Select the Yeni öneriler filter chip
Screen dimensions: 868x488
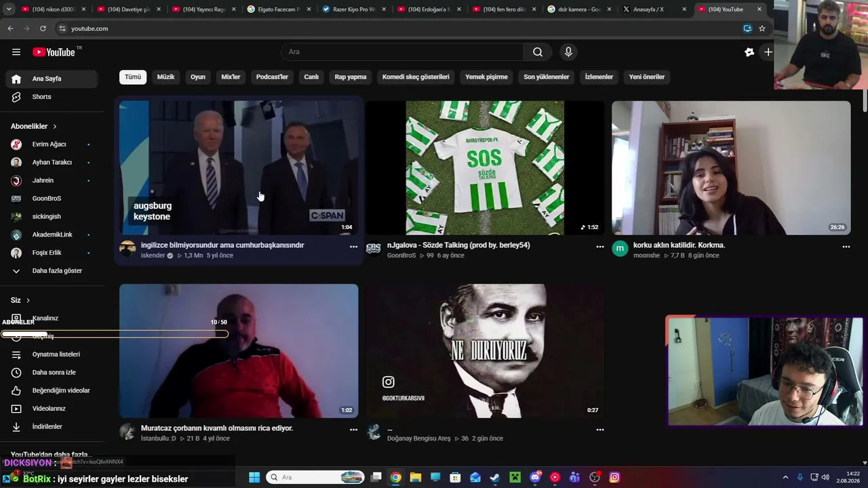coord(647,77)
